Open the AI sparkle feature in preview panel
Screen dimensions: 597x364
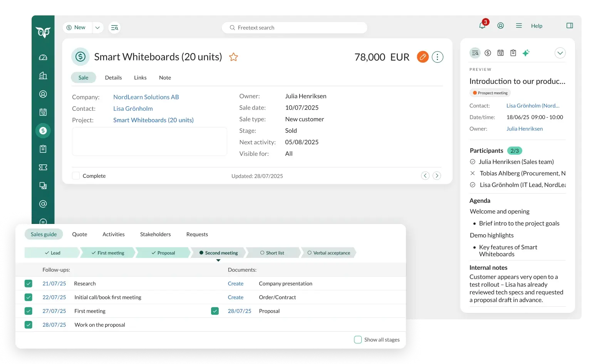point(526,53)
